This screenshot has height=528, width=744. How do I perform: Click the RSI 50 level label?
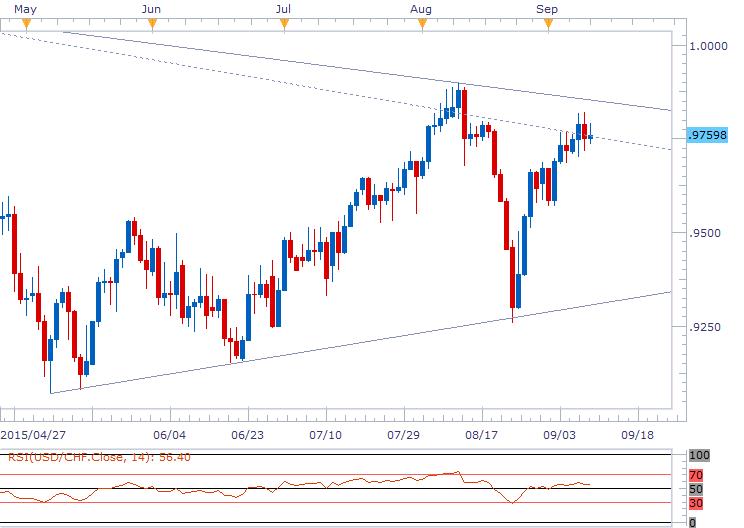point(696,489)
